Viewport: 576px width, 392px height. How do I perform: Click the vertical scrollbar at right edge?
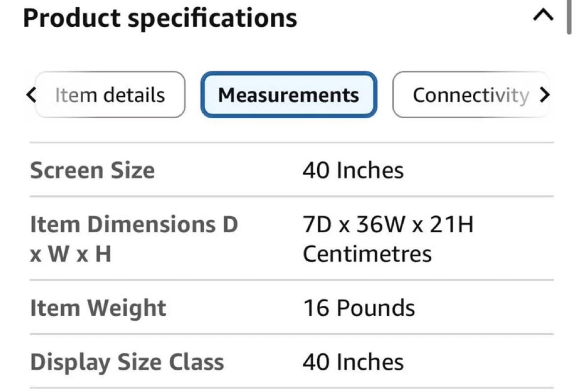click(569, 18)
